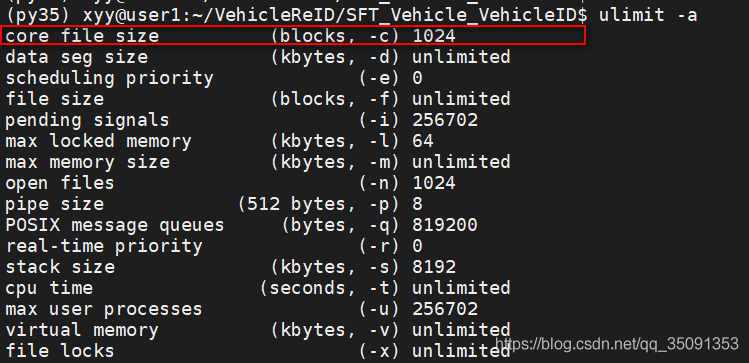Select the data seg size row
749x363 pixels.
258,57
